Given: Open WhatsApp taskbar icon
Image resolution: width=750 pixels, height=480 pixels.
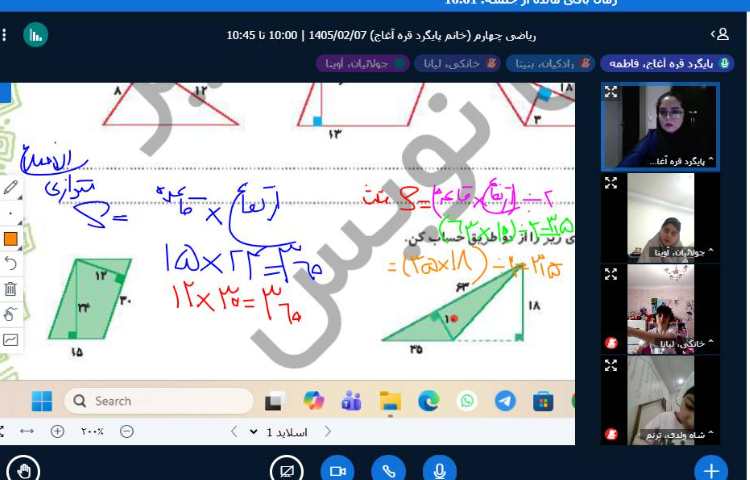Looking at the screenshot, I should tap(467, 401).
